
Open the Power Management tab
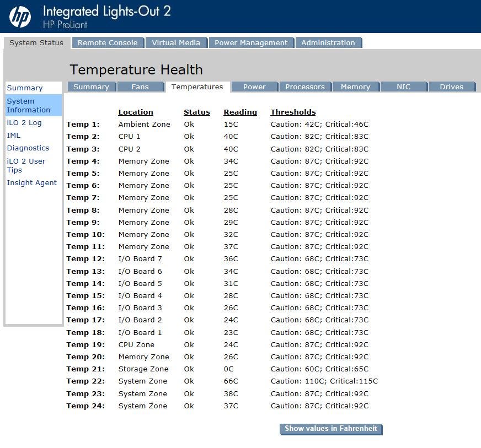point(251,43)
